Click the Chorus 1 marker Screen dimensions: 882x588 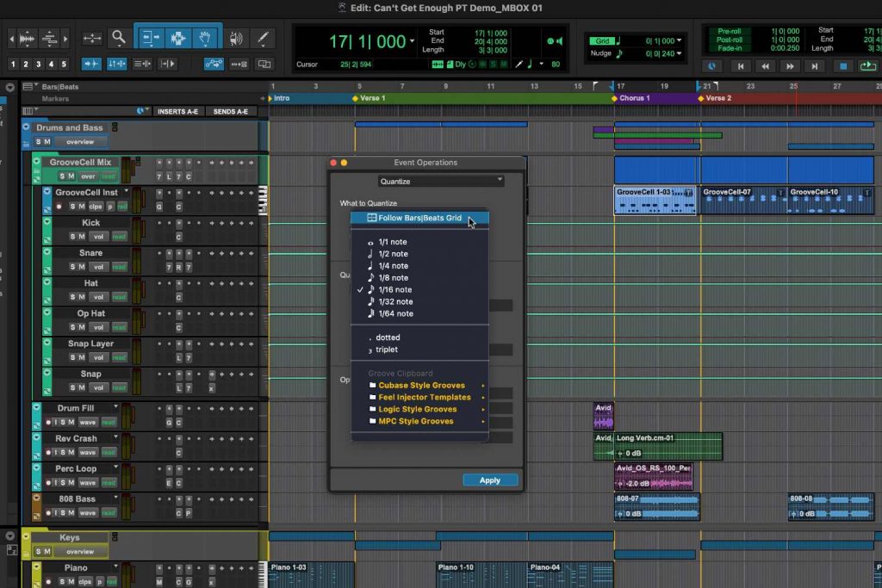[634, 98]
